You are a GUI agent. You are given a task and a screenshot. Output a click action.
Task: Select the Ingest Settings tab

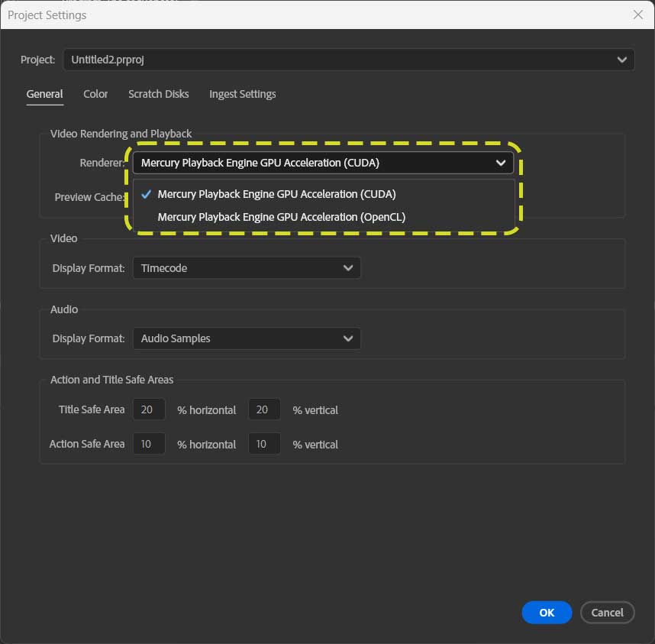tap(242, 94)
